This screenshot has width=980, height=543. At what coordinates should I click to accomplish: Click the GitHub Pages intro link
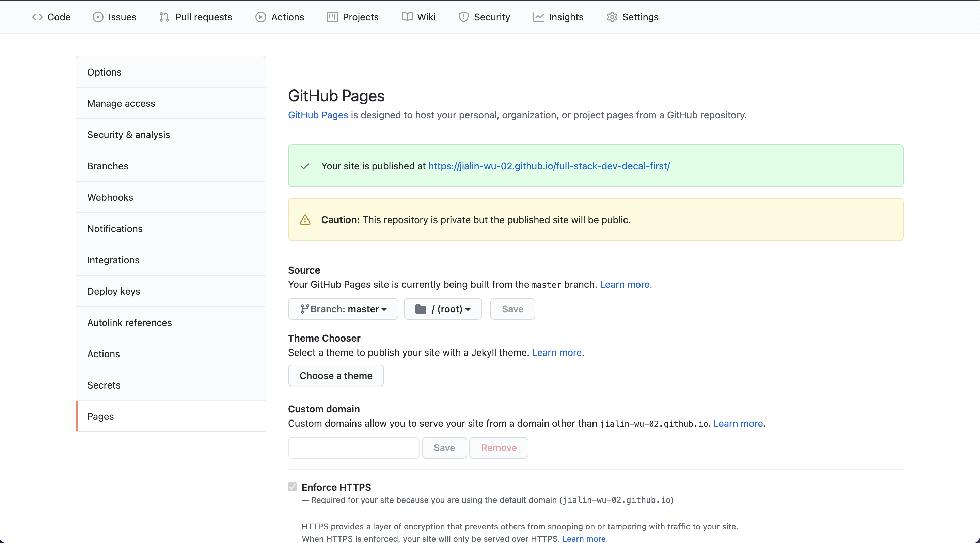[318, 115]
